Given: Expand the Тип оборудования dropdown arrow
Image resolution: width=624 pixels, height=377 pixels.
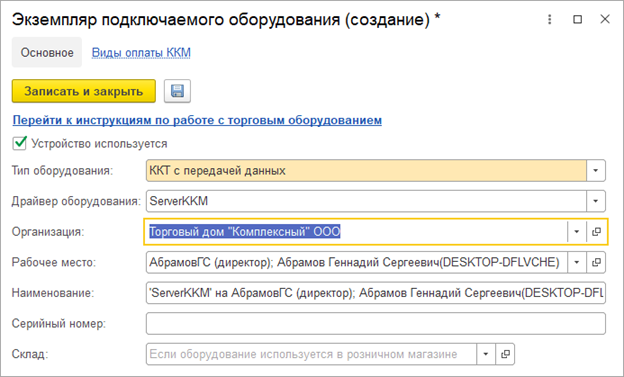Looking at the screenshot, I should point(596,170).
